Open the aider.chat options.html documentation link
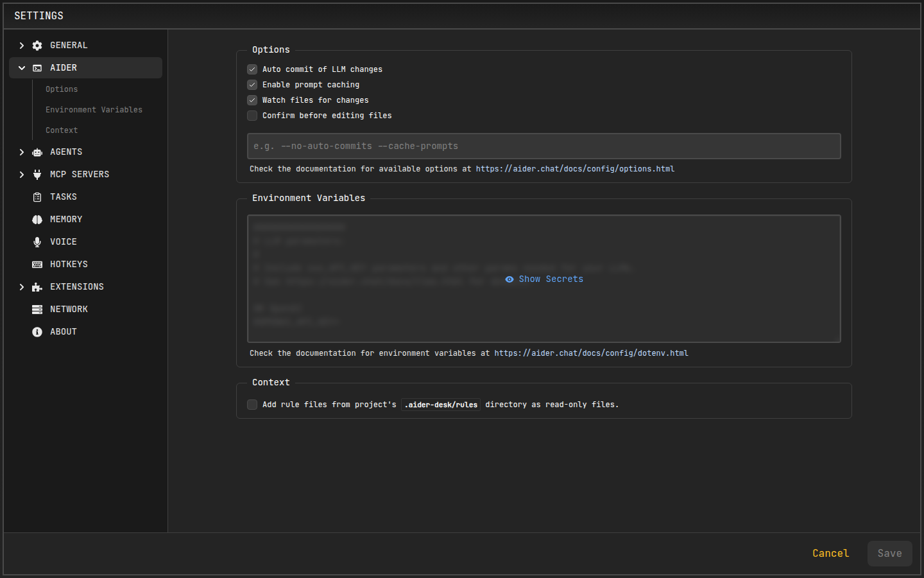Image resolution: width=924 pixels, height=578 pixels. [x=575, y=169]
